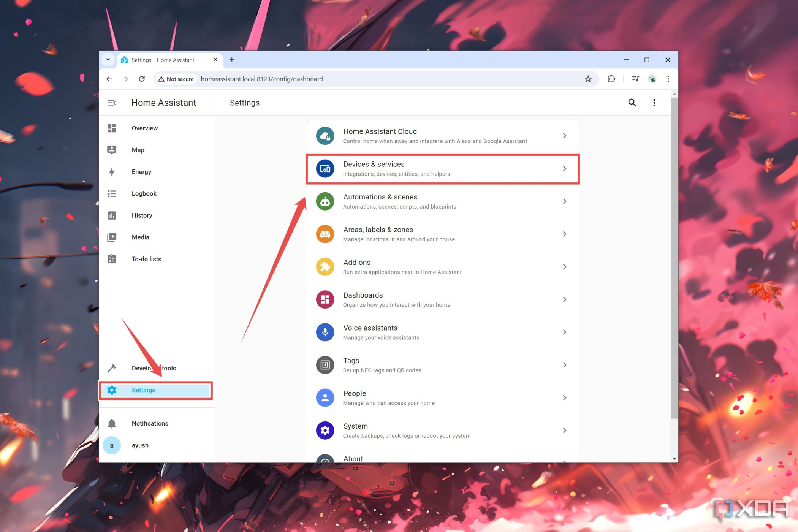The image size is (798, 532).
Task: Click the Notifications sidebar item
Action: click(150, 423)
